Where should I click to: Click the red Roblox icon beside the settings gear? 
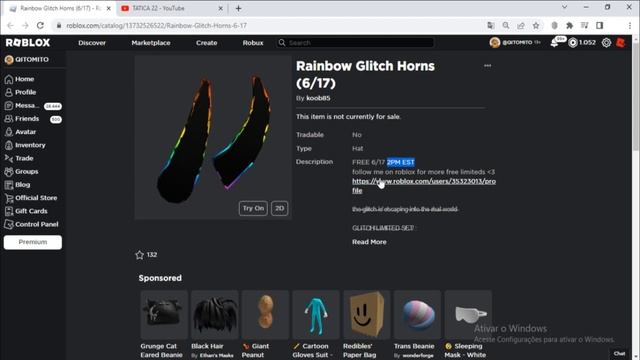(620, 42)
